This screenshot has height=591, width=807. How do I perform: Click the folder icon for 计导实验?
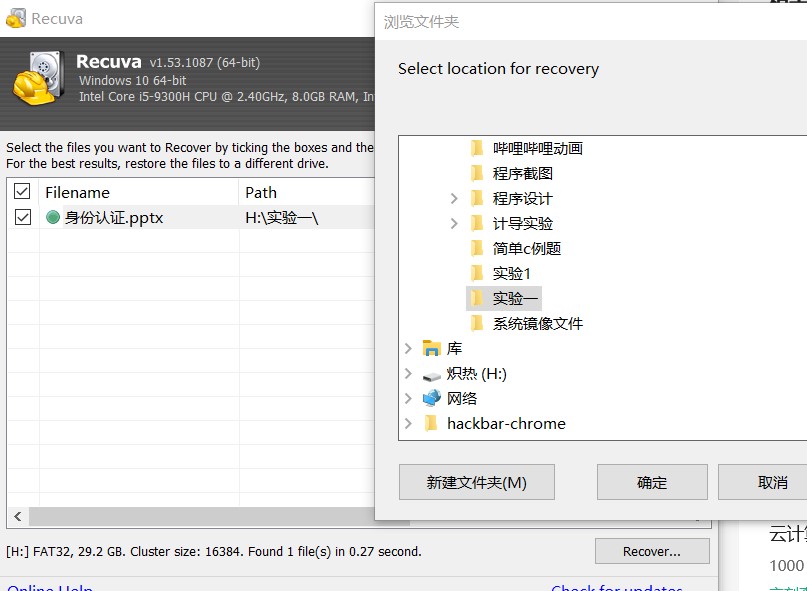coord(477,223)
